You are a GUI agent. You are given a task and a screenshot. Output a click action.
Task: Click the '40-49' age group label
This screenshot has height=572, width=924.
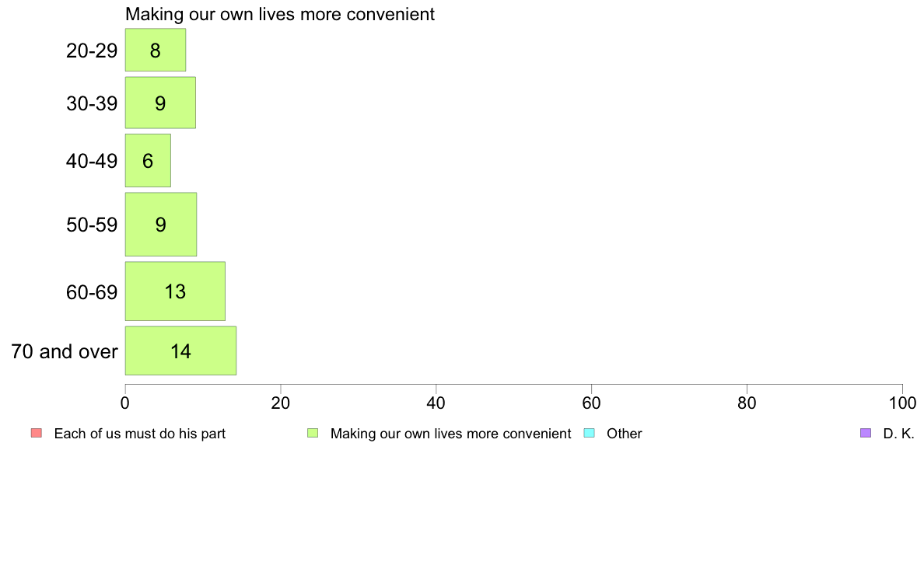click(92, 161)
